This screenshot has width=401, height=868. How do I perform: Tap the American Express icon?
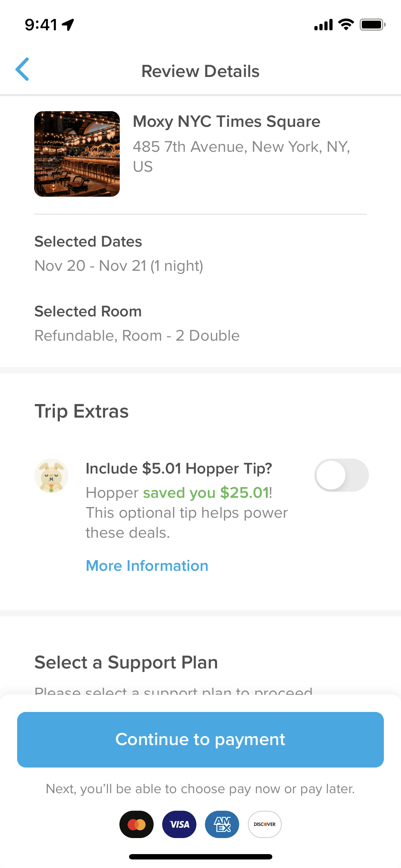coord(222,824)
